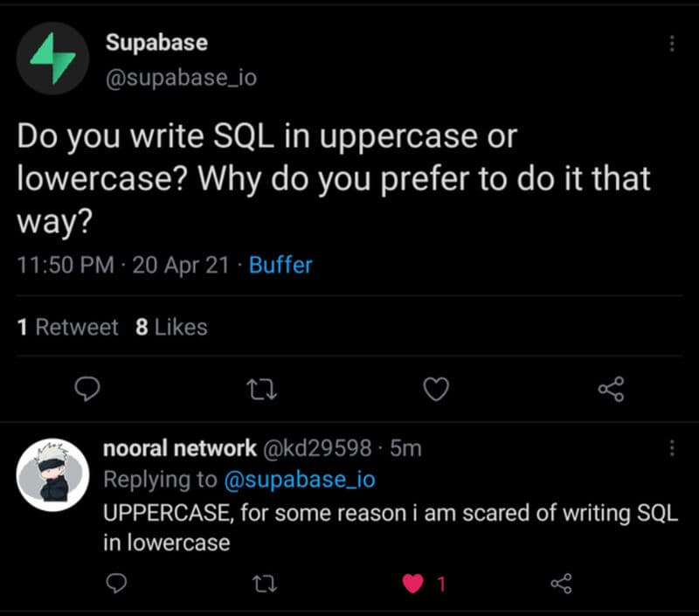Open Supabase profile avatar
Screen dimensions: 699x616
coord(52,59)
